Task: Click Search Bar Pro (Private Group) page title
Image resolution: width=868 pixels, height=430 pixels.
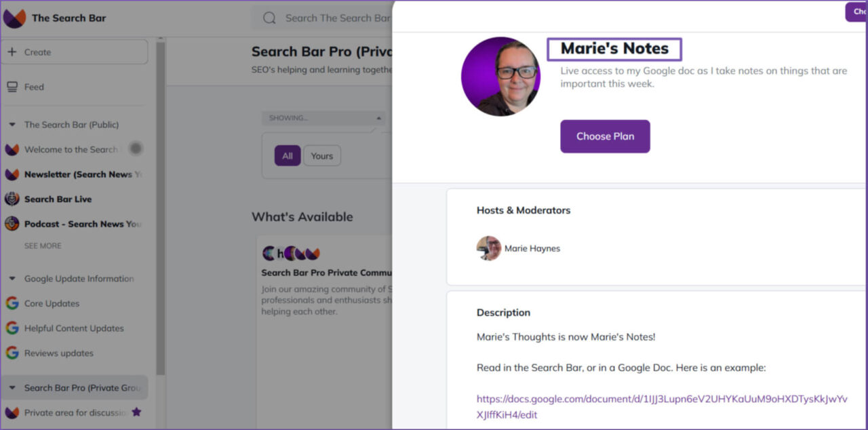Action: [321, 52]
